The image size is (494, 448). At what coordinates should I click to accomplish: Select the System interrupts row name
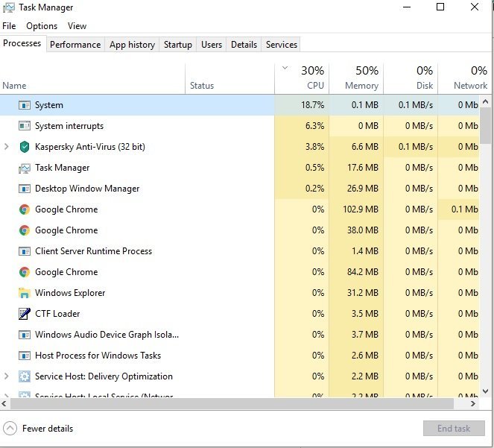pos(69,126)
